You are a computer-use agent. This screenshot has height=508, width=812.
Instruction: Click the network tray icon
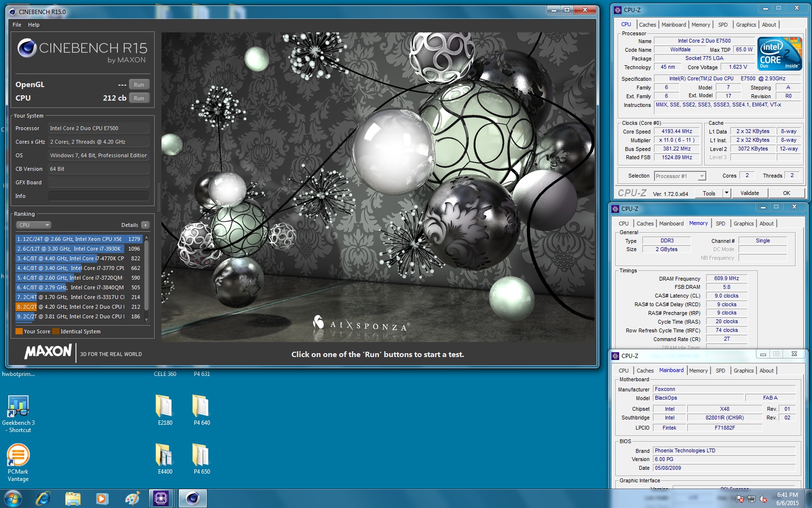click(751, 499)
